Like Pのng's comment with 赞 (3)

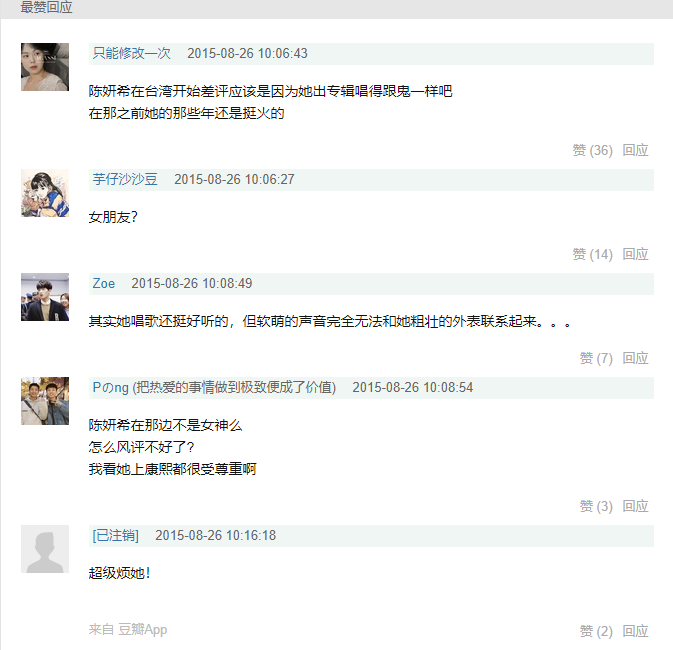point(596,506)
